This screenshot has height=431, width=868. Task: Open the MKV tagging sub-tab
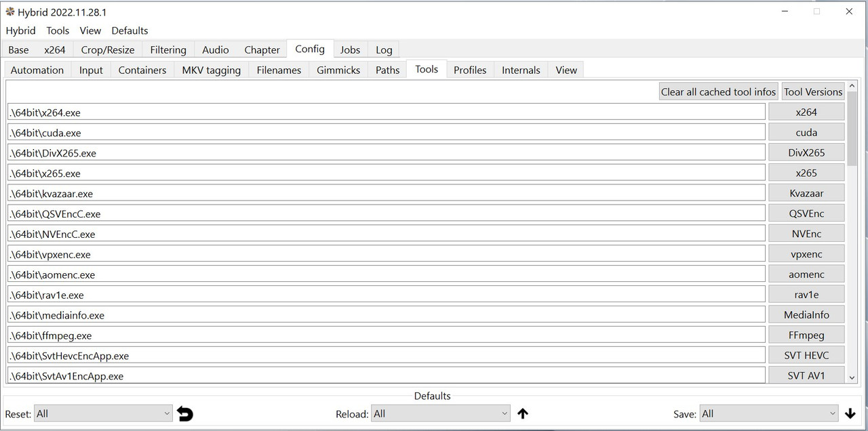pos(212,70)
